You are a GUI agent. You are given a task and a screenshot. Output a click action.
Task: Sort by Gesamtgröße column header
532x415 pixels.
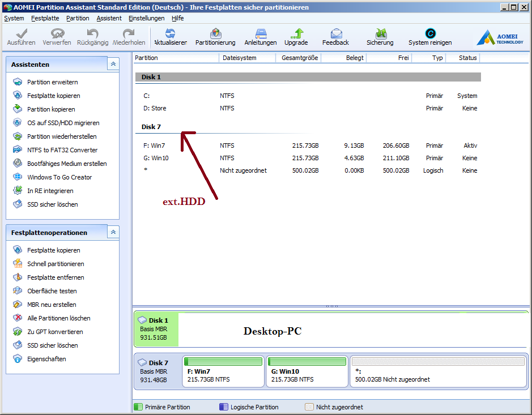pyautogui.click(x=298, y=58)
